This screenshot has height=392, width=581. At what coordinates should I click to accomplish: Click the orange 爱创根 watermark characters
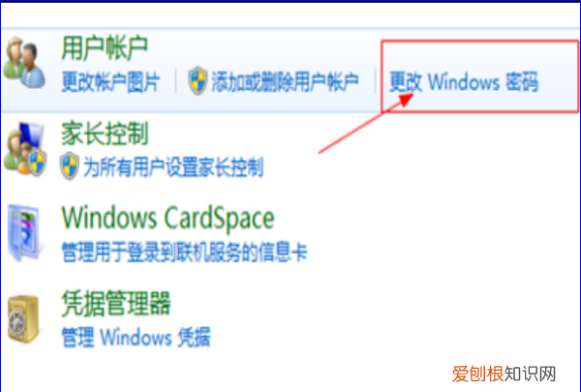coord(477,374)
